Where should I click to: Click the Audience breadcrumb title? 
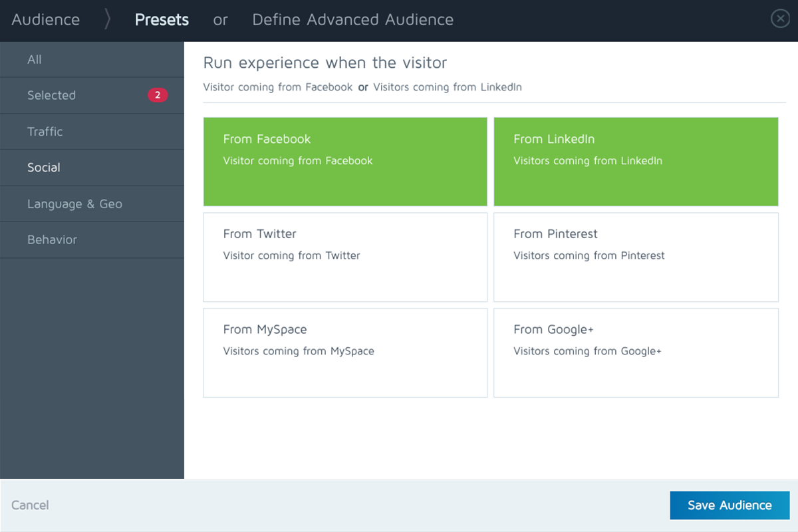[46, 20]
